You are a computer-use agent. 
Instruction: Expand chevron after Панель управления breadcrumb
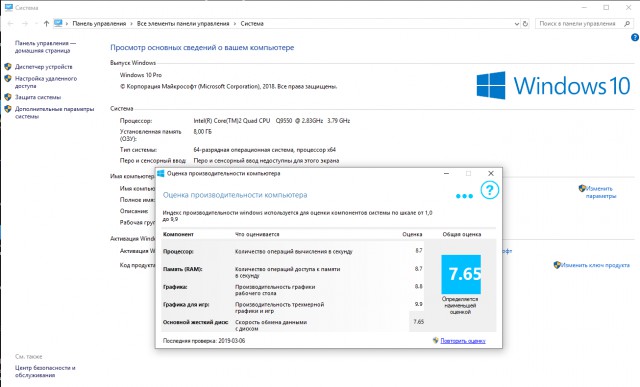[131, 24]
